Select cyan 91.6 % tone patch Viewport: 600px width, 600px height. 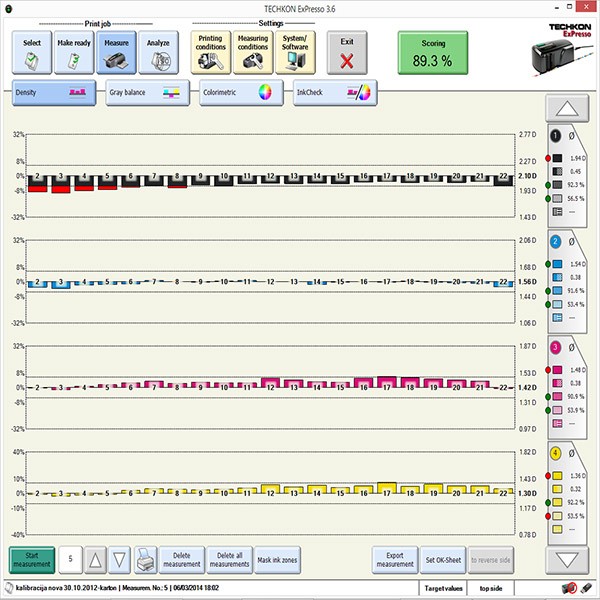click(558, 291)
